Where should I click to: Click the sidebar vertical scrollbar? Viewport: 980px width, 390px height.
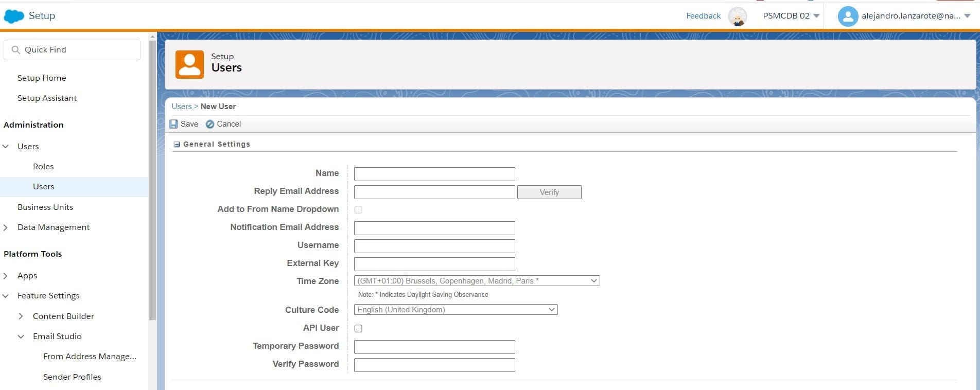point(152,180)
